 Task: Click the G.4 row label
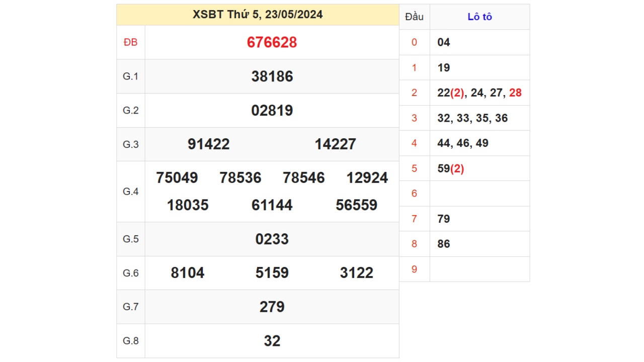click(130, 192)
